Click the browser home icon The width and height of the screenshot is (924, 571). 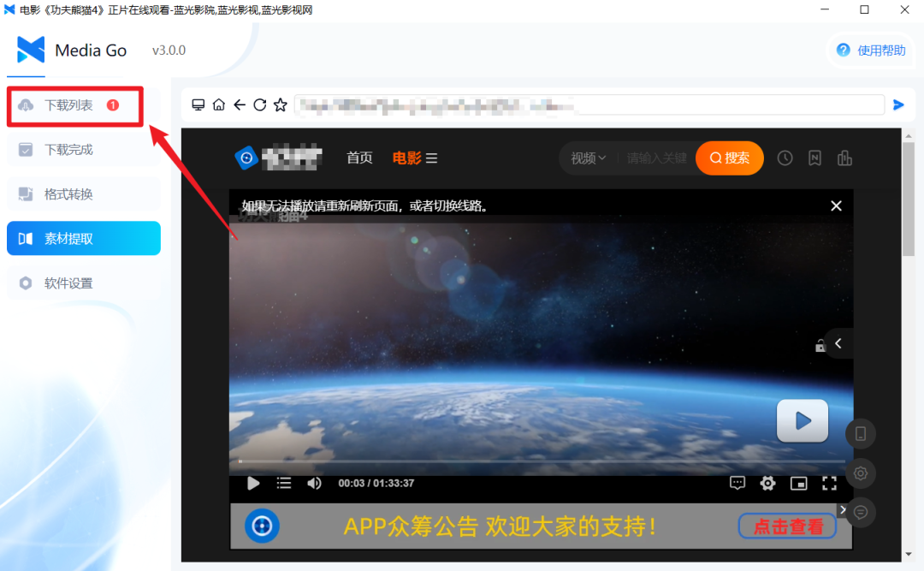coord(219,105)
